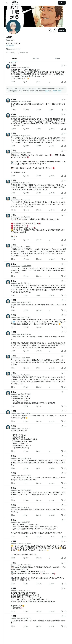Share the pinned post

pos(65,82)
